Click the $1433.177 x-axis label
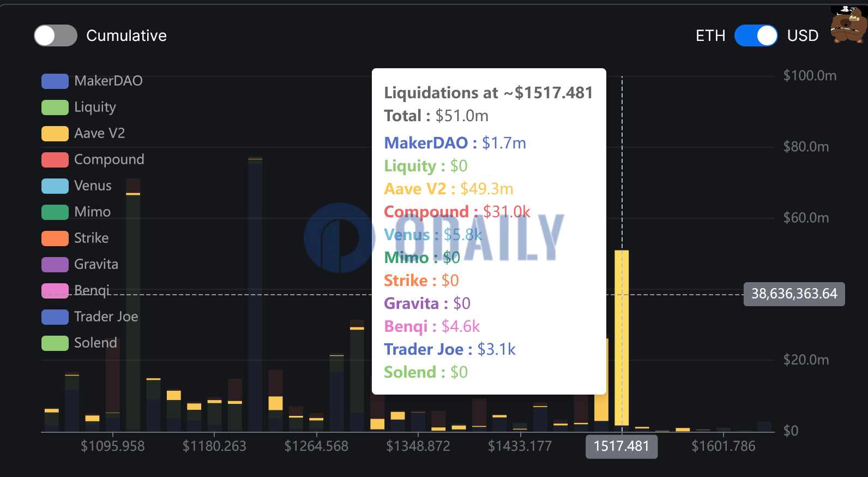868x477 pixels. 520,446
